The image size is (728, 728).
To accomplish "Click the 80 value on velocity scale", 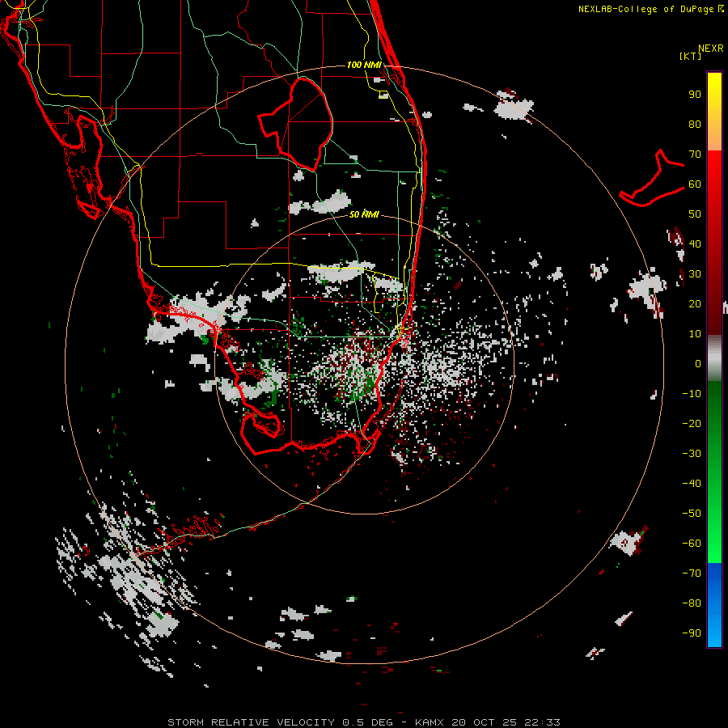I will tap(695, 124).
